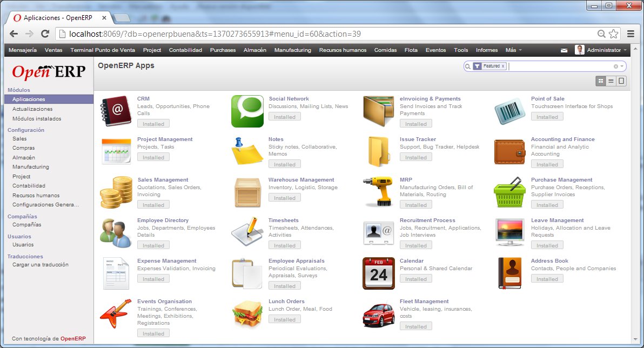Viewport: 644px width, 348px height.
Task: Open the Ventas top menu
Action: [x=53, y=50]
